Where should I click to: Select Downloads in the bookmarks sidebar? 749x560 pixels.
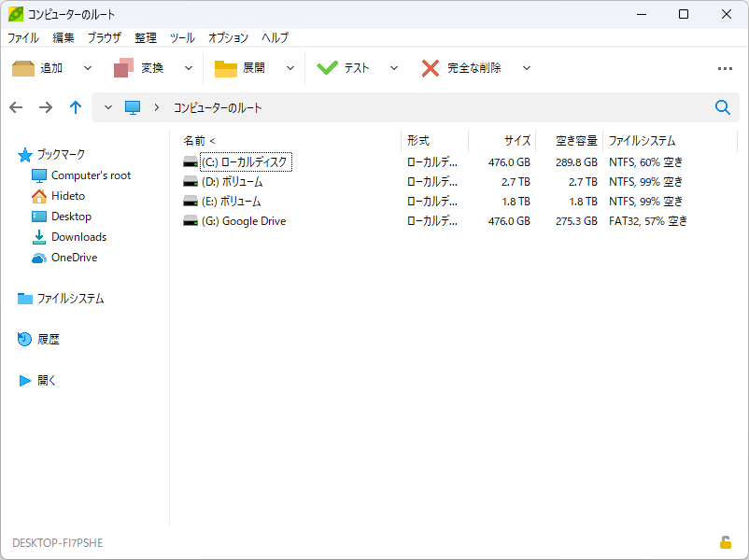80,236
